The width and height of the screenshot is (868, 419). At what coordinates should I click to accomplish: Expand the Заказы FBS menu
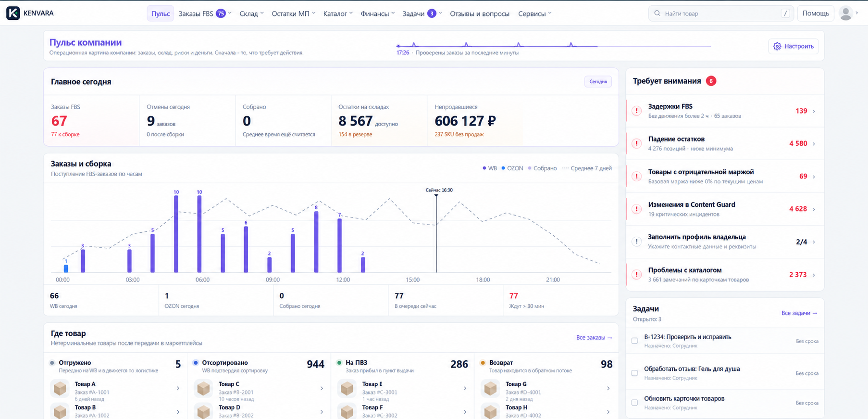pos(205,13)
